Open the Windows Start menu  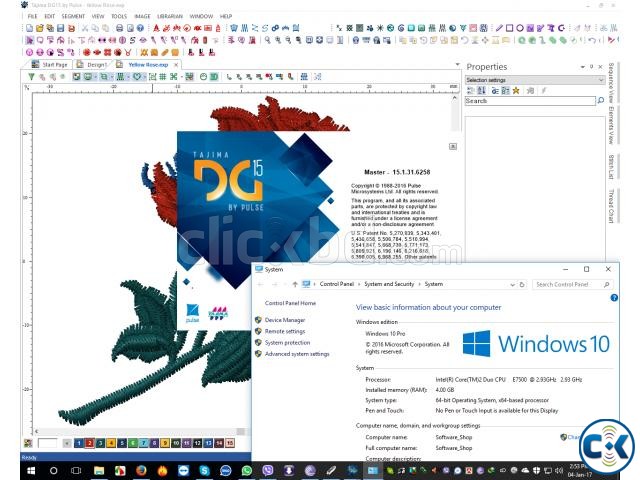10,470
